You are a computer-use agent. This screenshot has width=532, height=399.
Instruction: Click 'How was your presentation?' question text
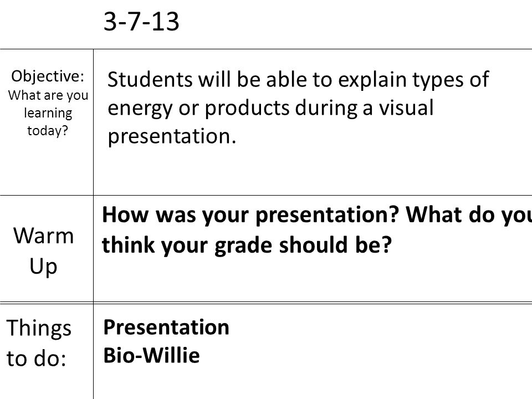point(250,215)
